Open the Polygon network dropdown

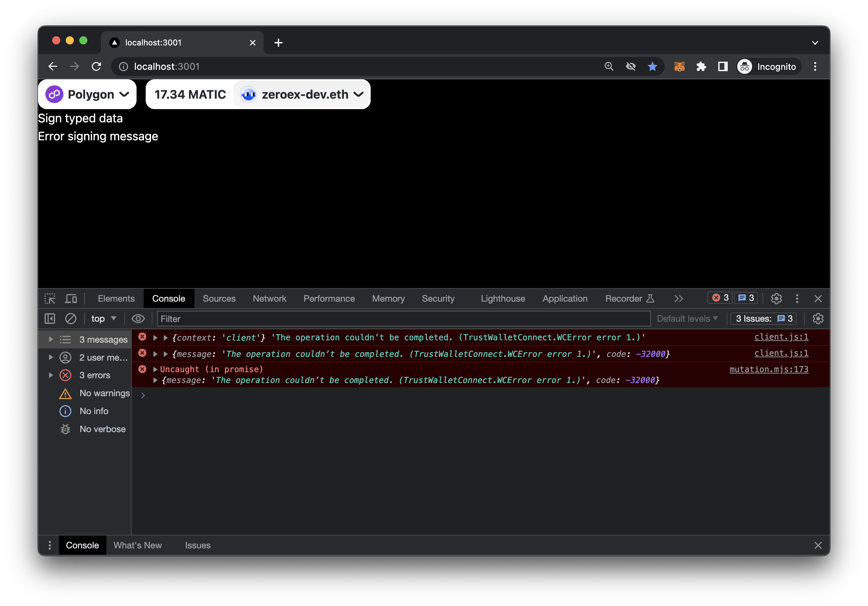pyautogui.click(x=87, y=94)
